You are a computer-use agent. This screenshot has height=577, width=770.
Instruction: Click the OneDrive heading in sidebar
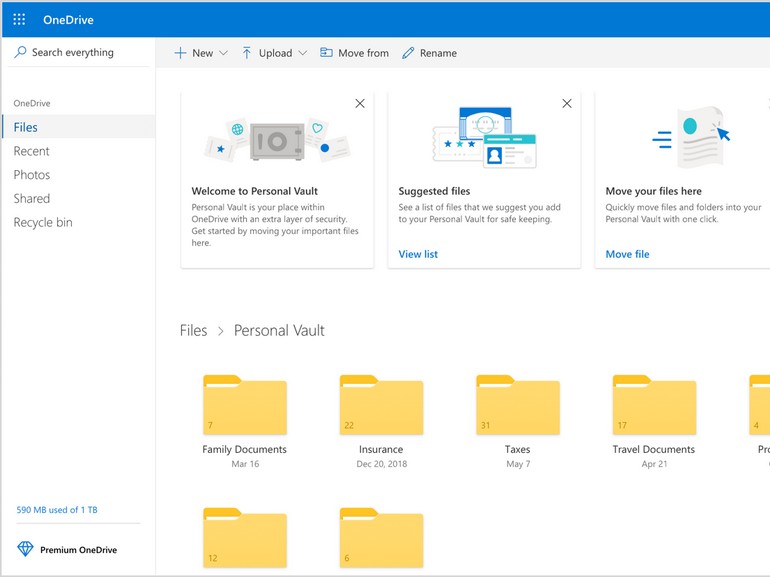tap(32, 103)
